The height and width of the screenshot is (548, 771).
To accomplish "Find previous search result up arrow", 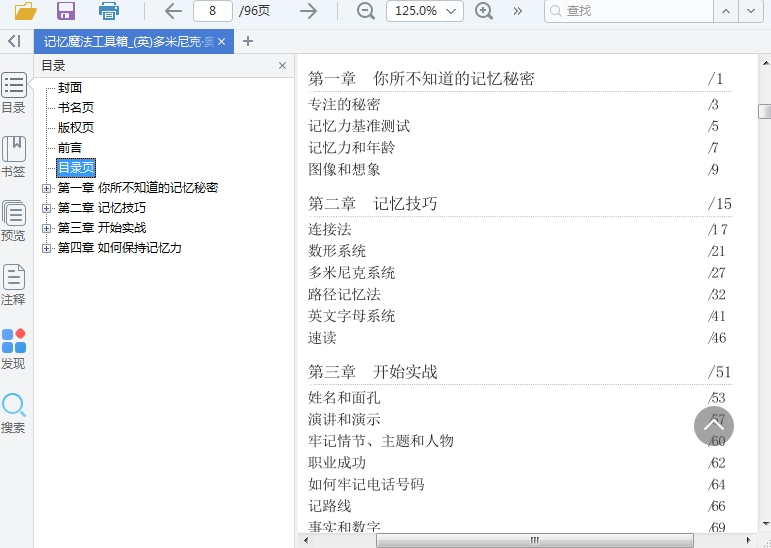I will pos(726,11).
